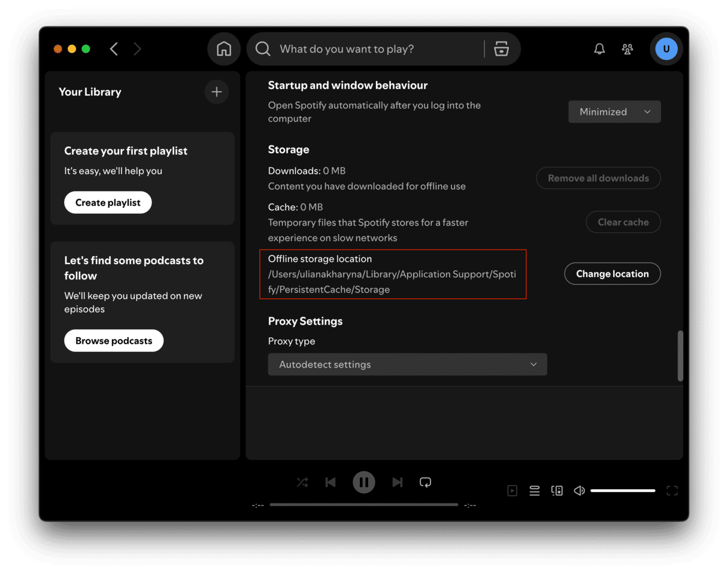728x573 pixels.
Task: Open the Home page icon
Action: (224, 49)
